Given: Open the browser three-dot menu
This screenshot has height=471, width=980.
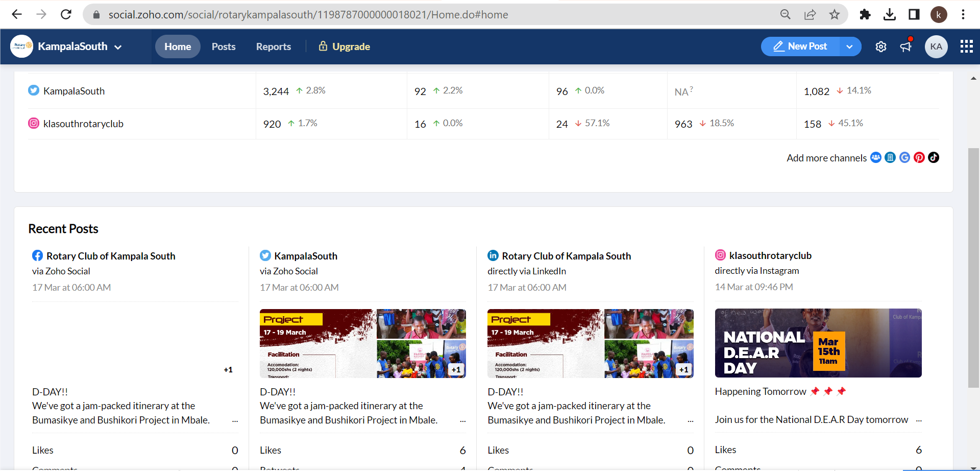Looking at the screenshot, I should click(963, 14).
